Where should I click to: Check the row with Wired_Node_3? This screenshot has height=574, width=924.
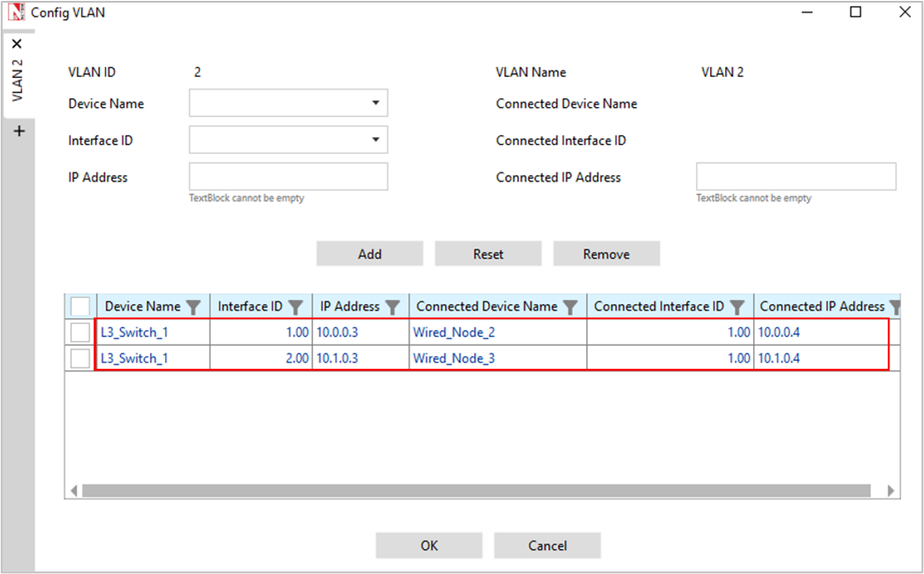[x=80, y=358]
